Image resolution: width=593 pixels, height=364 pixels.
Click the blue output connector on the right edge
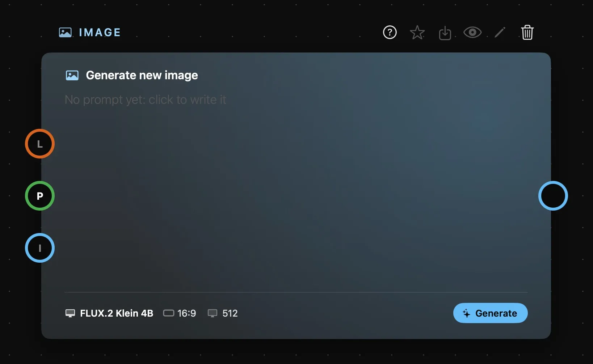(553, 196)
